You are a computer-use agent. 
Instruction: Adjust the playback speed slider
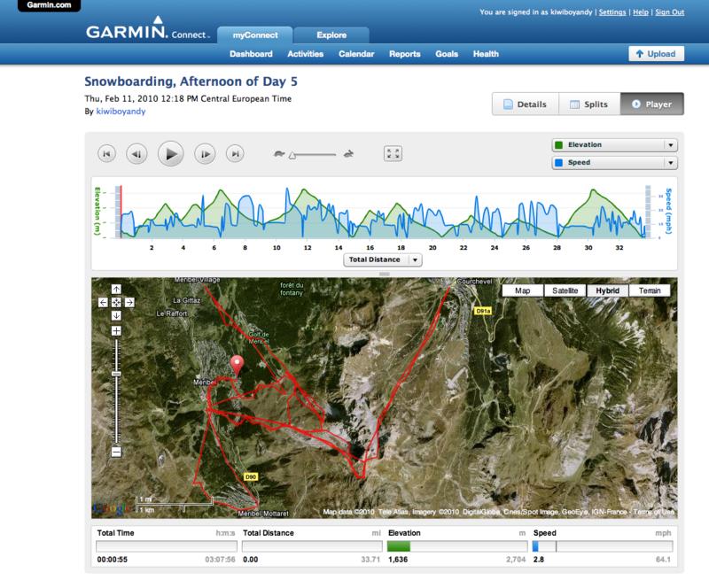click(x=292, y=154)
